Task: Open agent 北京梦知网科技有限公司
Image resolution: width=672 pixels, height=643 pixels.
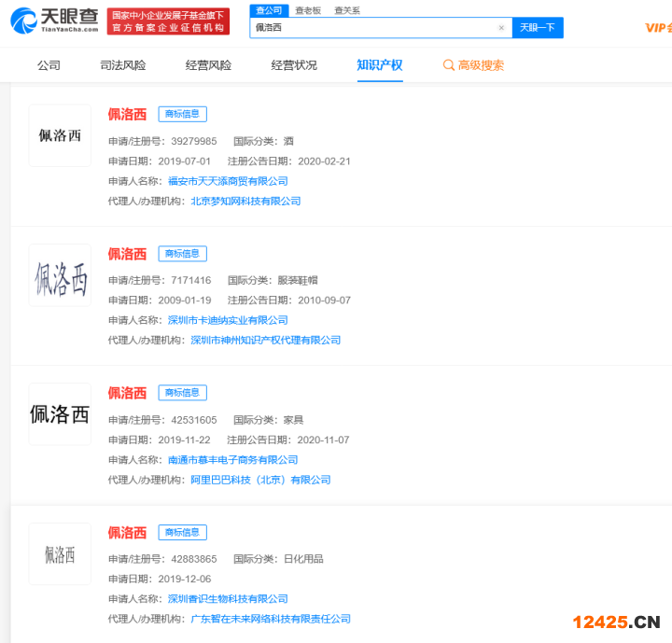Action: [x=245, y=201]
